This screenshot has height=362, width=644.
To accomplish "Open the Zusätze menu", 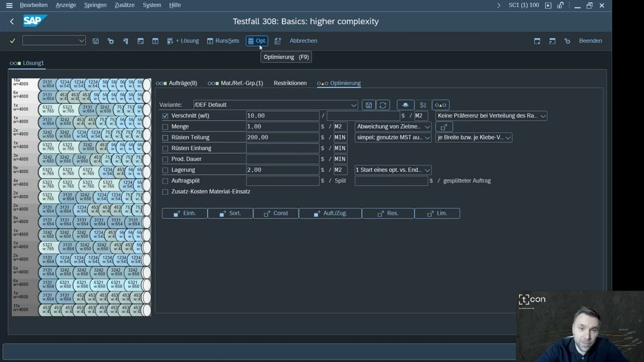I will pyautogui.click(x=124, y=5).
